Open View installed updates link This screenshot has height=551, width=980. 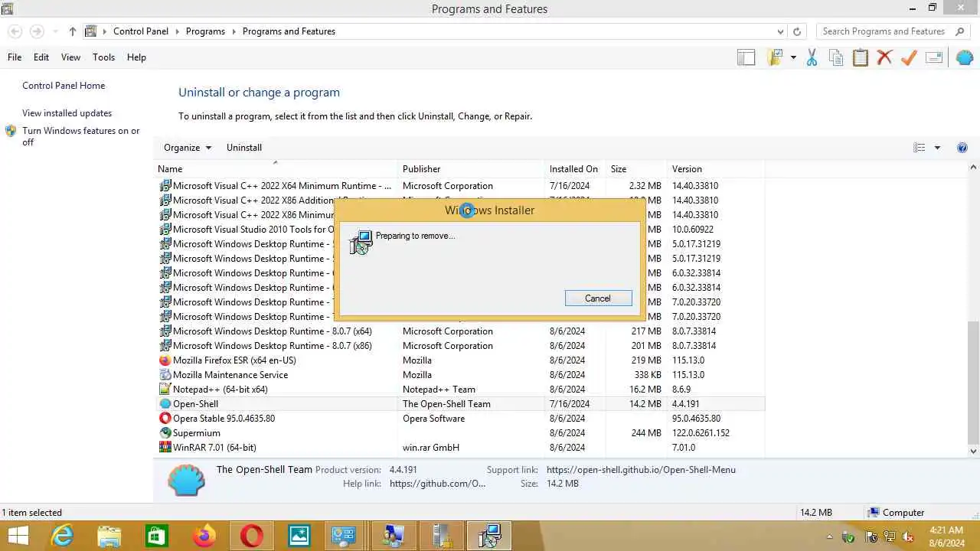point(67,113)
